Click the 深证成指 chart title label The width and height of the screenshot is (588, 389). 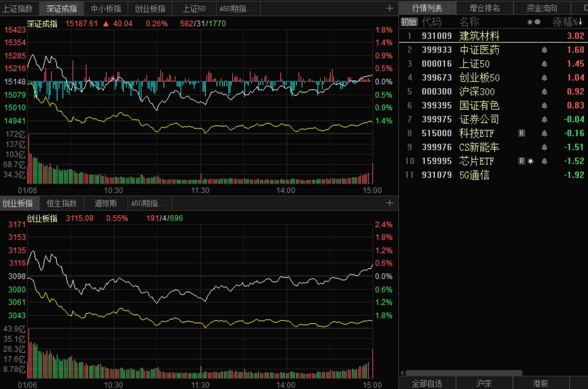pos(42,23)
